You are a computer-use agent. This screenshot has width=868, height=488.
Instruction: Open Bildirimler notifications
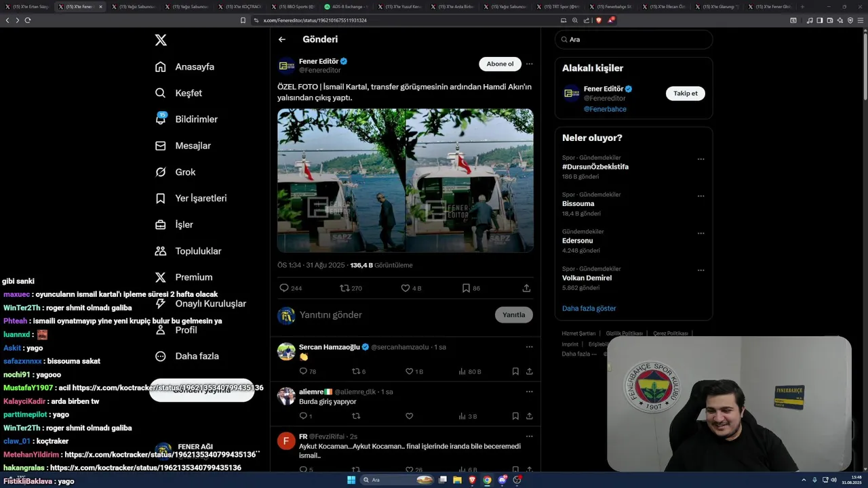point(186,119)
